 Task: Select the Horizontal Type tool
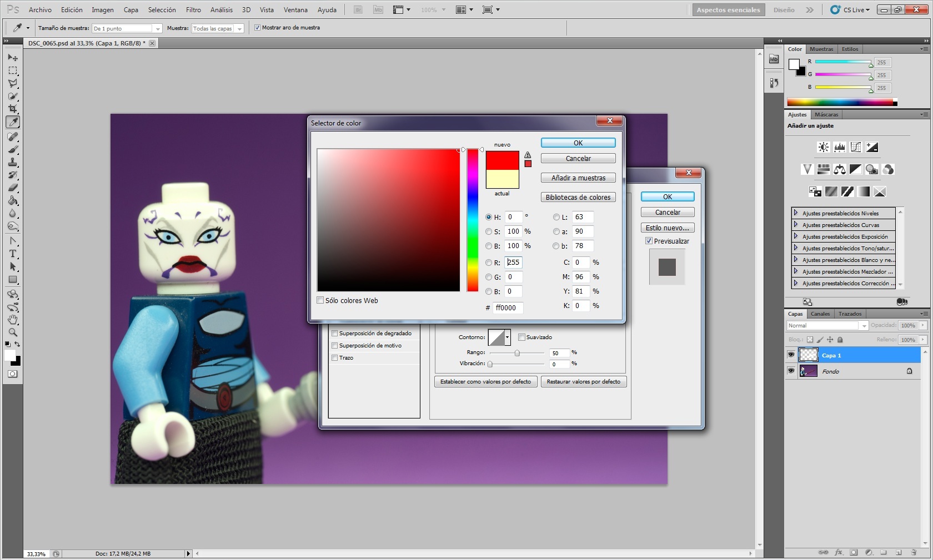pyautogui.click(x=13, y=254)
